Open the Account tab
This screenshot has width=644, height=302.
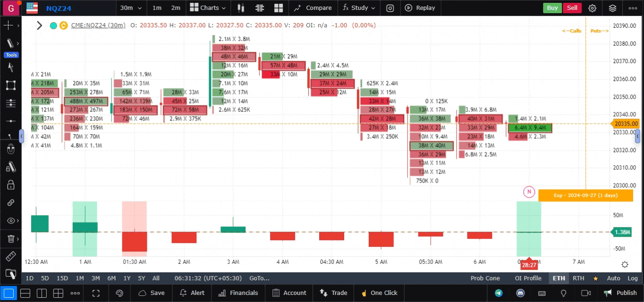click(x=289, y=293)
